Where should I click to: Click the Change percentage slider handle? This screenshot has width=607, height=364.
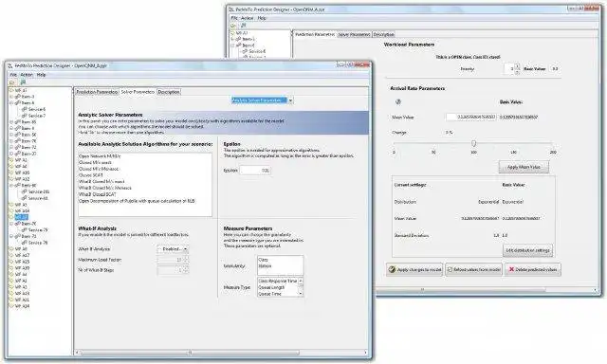pos(473,143)
